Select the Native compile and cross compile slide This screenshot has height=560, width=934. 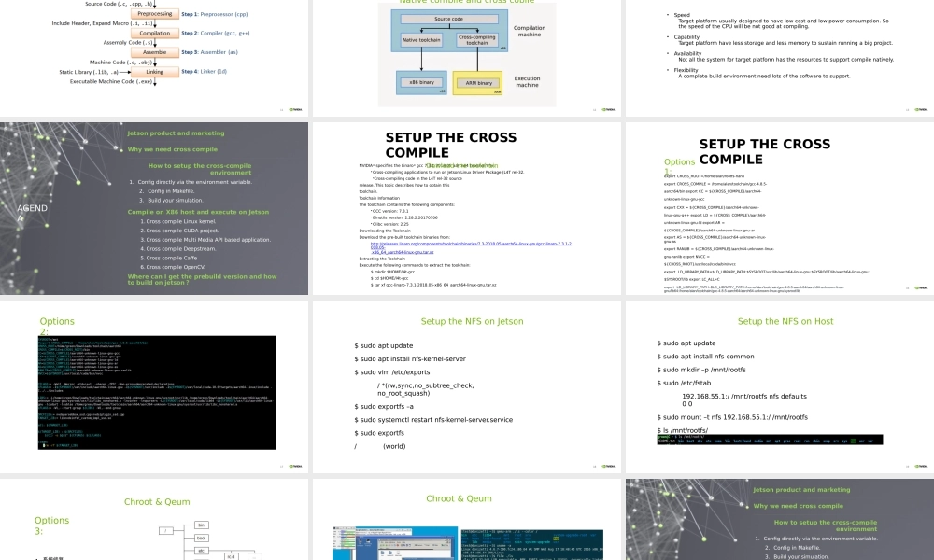[x=466, y=58]
